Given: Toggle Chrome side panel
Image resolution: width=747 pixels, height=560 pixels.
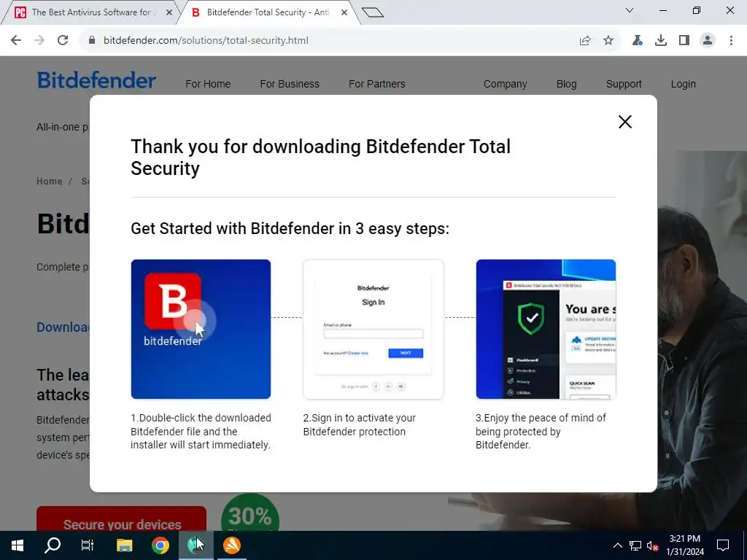Looking at the screenshot, I should click(x=684, y=41).
